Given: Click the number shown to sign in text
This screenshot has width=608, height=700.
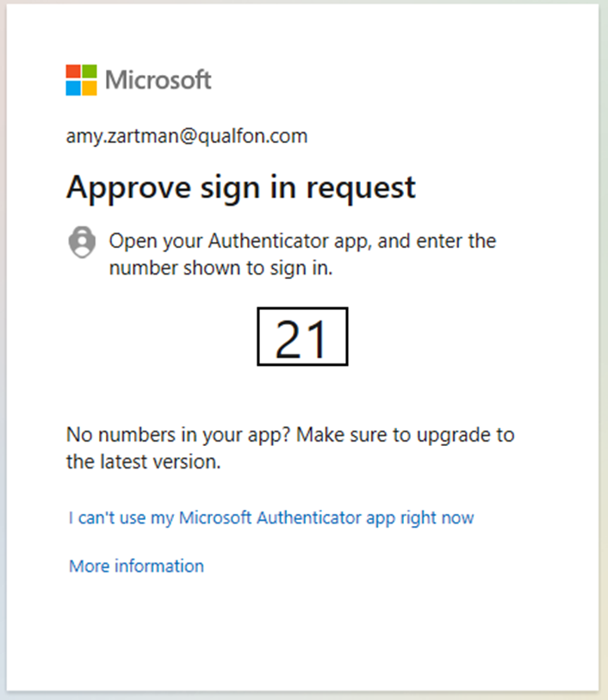Looking at the screenshot, I should [x=221, y=269].
